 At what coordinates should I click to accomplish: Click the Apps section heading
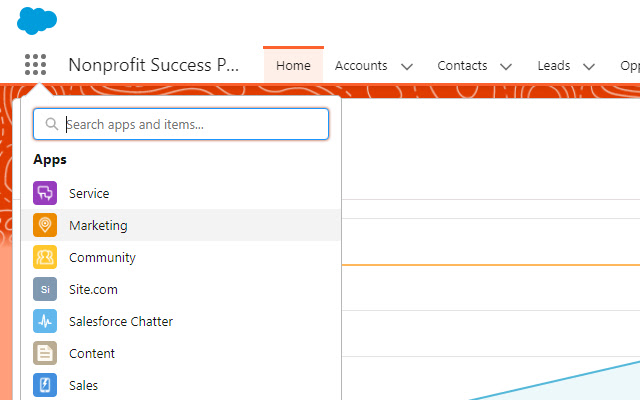click(x=50, y=160)
